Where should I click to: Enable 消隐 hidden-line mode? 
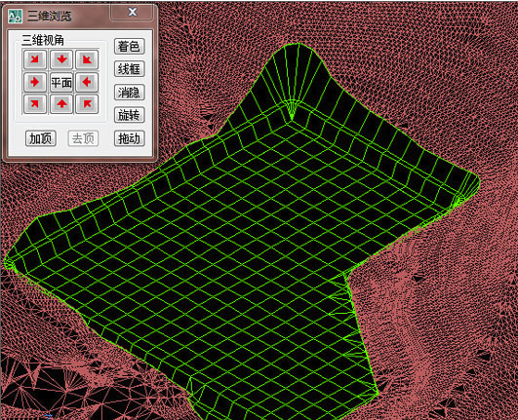tap(129, 92)
